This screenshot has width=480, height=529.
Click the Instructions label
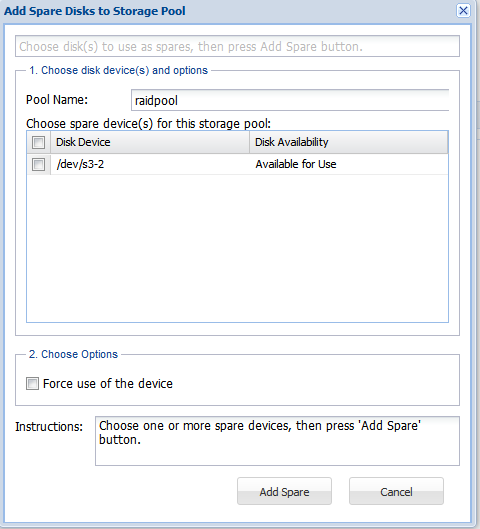pos(49,426)
